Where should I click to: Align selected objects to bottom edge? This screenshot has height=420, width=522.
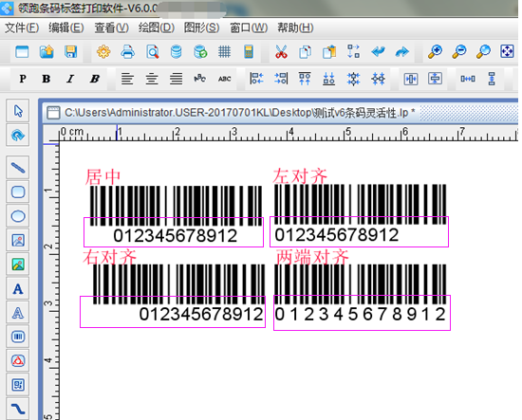[x=329, y=79]
